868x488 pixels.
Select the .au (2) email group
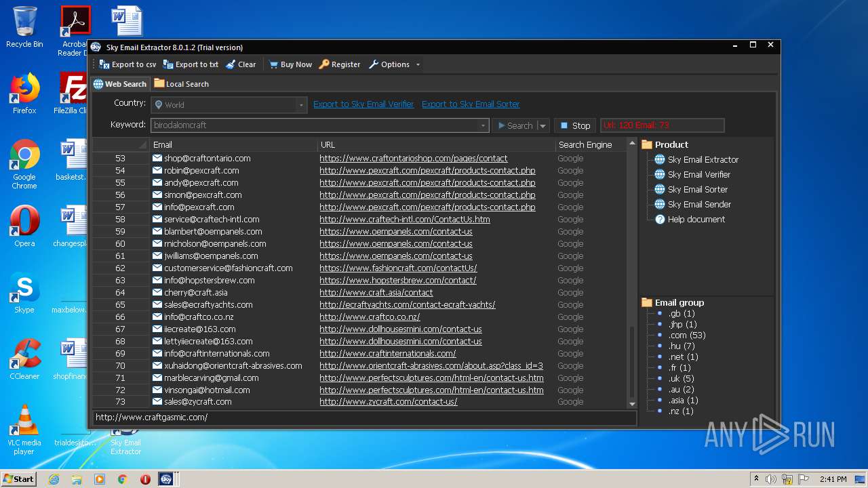pyautogui.click(x=681, y=389)
